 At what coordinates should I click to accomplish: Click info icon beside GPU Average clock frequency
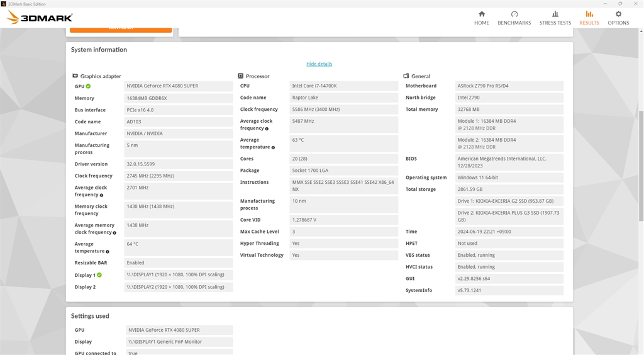pyautogui.click(x=101, y=195)
